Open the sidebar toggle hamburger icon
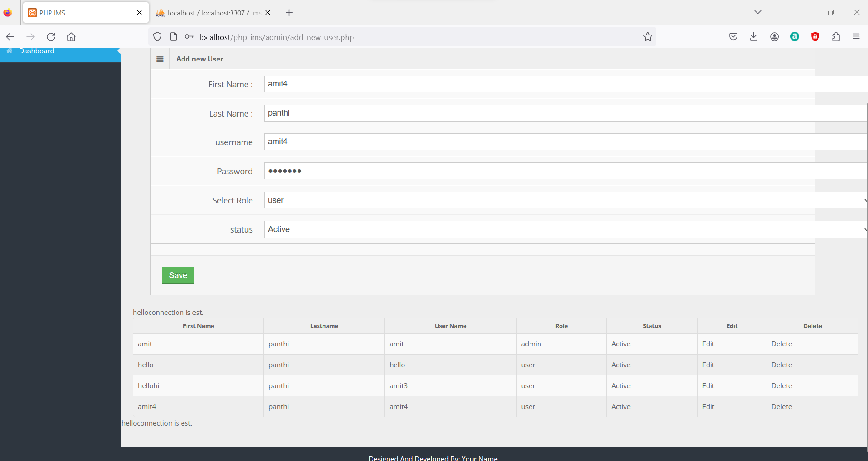Image resolution: width=868 pixels, height=461 pixels. (x=160, y=59)
